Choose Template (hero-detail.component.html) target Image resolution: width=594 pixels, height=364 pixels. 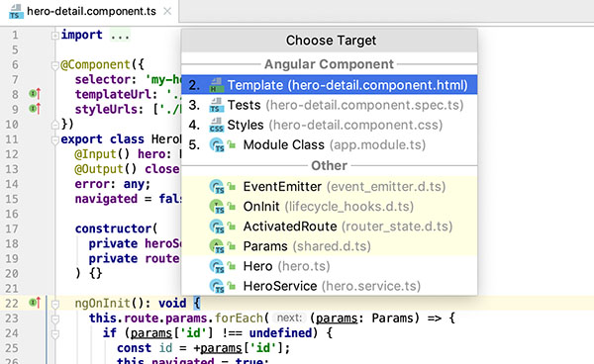pos(330,85)
